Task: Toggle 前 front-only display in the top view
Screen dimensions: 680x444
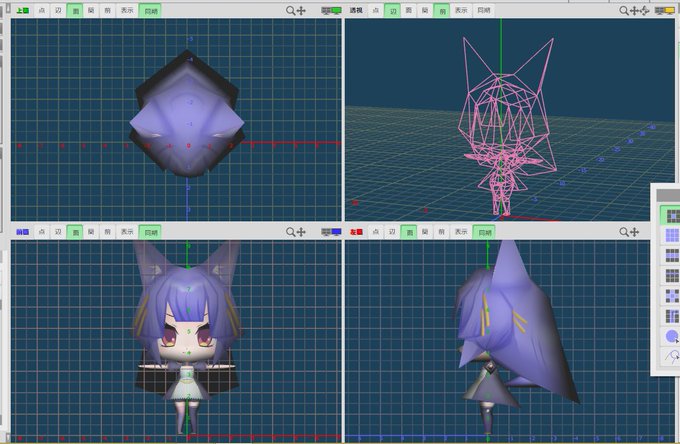Action: [108, 10]
